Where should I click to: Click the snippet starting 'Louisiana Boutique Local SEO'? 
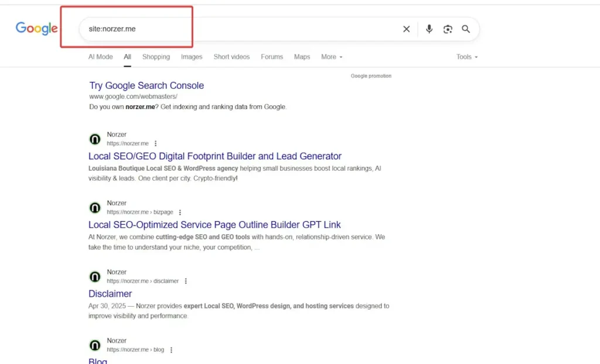(234, 173)
